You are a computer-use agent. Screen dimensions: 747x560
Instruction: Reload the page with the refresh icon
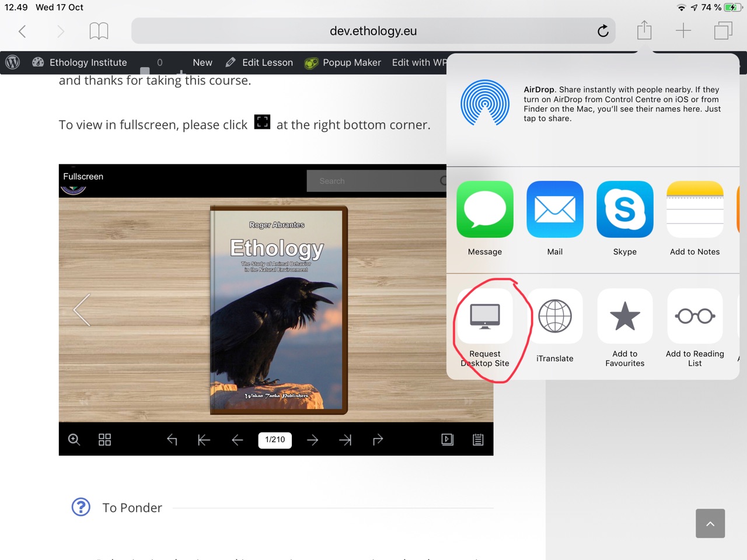(x=603, y=31)
